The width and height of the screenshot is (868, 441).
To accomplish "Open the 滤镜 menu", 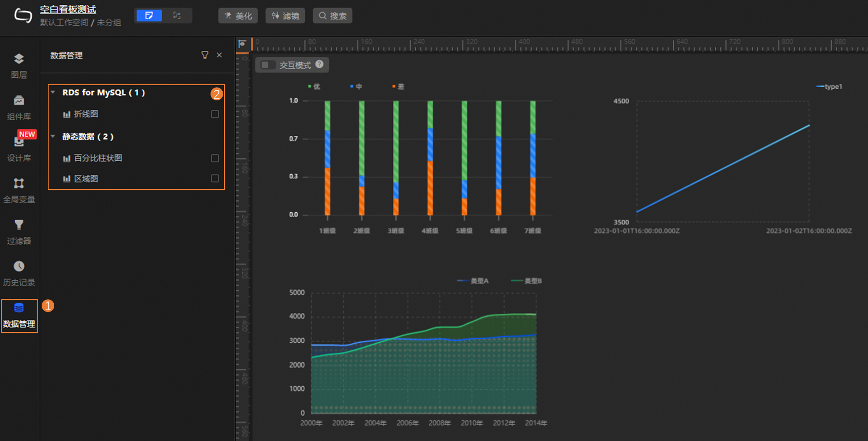I will (x=285, y=15).
